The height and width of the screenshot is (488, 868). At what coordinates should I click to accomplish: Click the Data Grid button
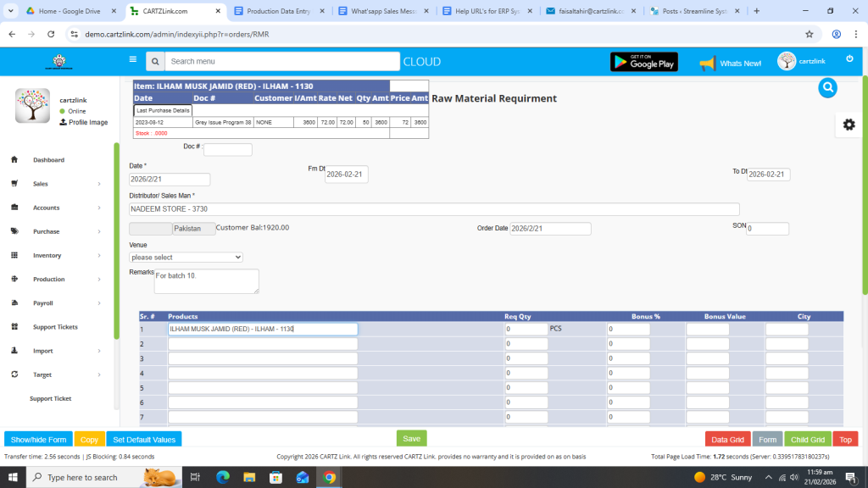(x=727, y=440)
